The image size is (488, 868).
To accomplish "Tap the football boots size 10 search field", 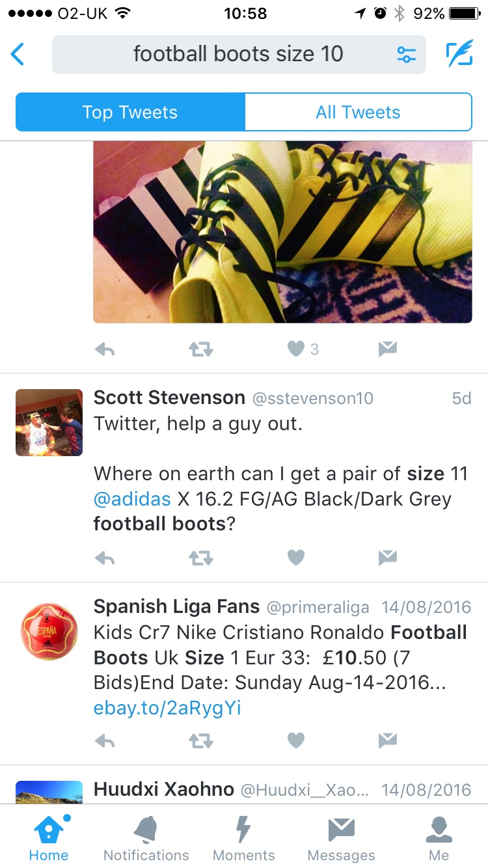I will (239, 55).
